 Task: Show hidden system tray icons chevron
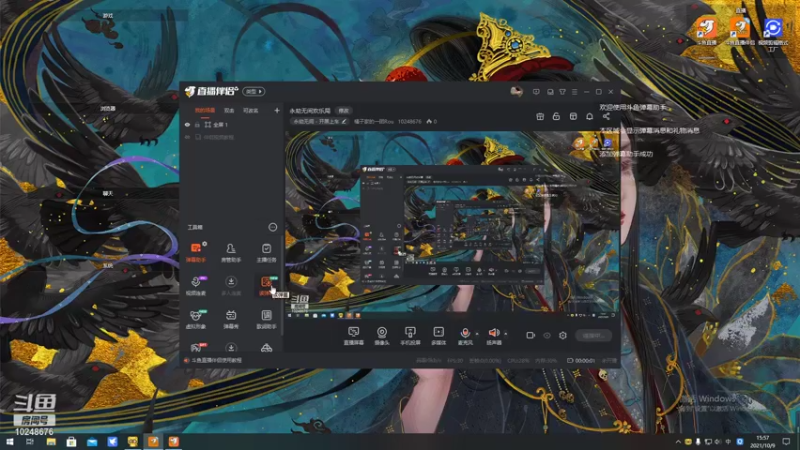[678, 442]
